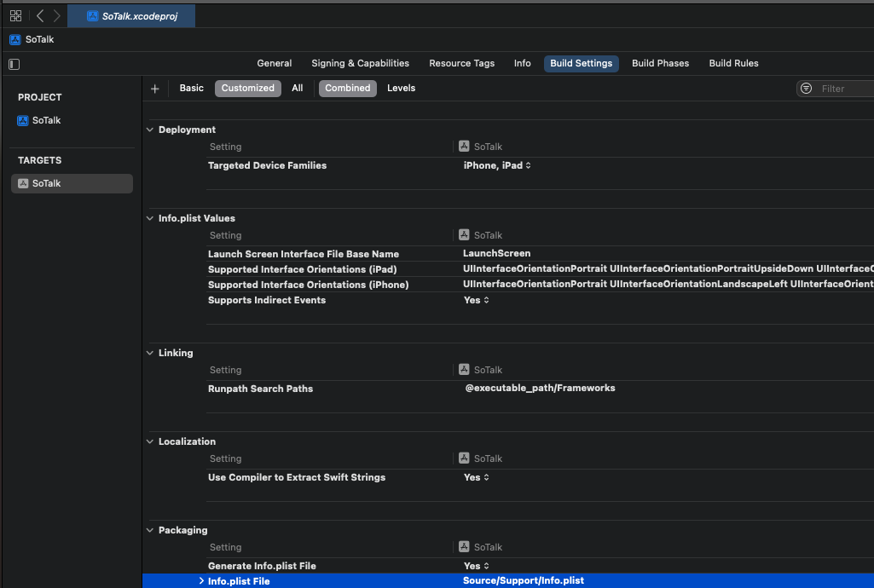Open the Build Rules tab
The height and width of the screenshot is (588, 874).
click(x=733, y=63)
